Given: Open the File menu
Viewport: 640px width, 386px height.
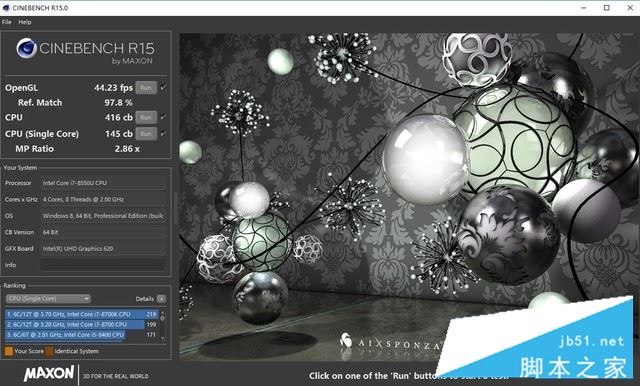Looking at the screenshot, I should coord(7,22).
